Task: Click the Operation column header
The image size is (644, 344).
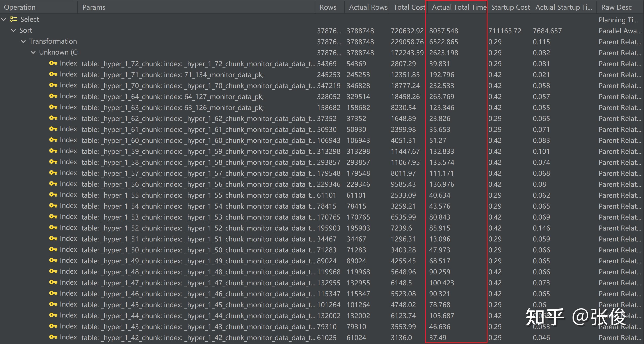Action: [20, 7]
